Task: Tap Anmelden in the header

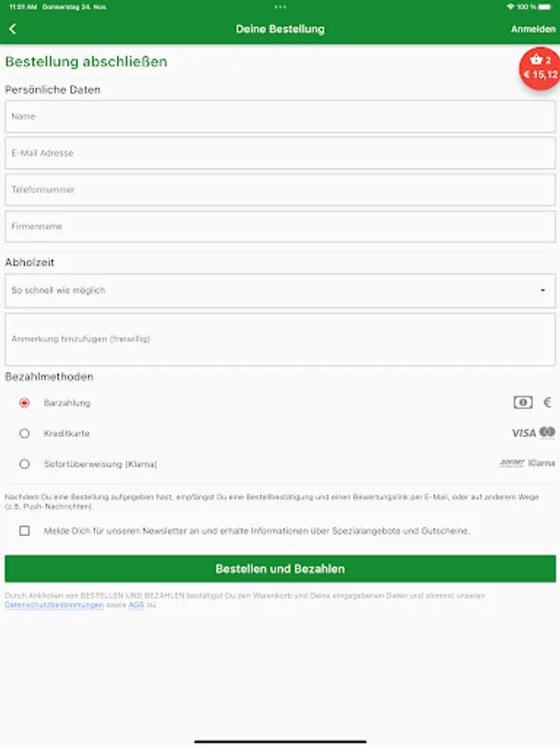Action: pyautogui.click(x=533, y=29)
